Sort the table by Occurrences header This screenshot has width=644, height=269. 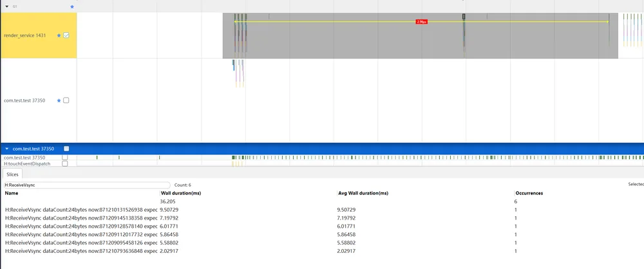[x=529, y=193]
